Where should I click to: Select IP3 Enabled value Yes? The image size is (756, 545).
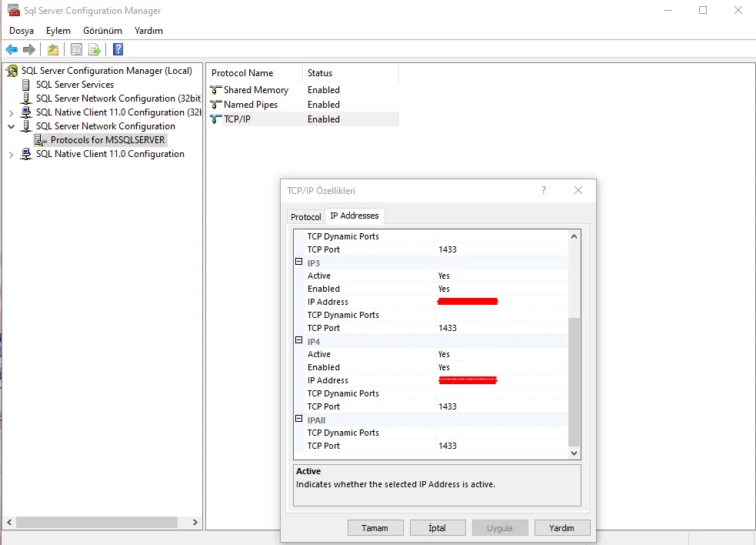(502, 289)
